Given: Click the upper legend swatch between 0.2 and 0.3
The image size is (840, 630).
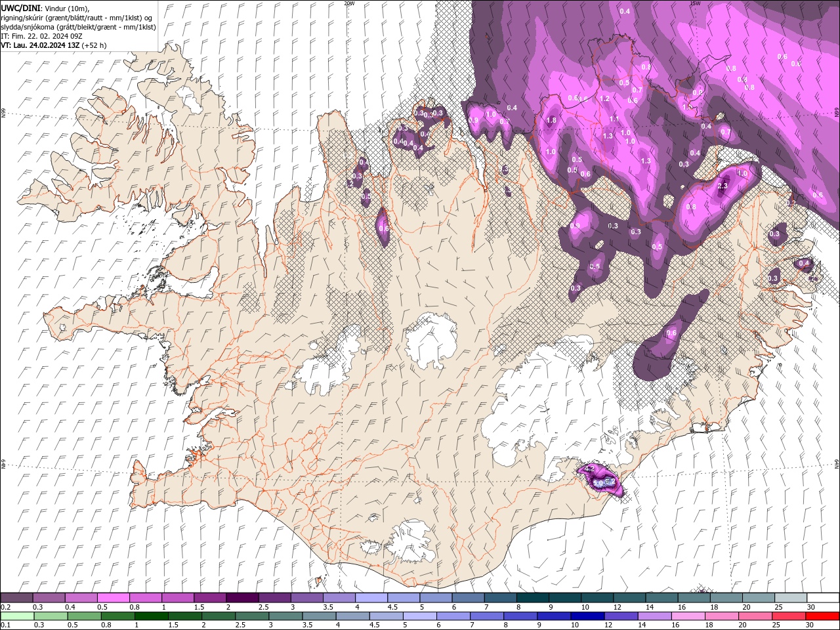Looking at the screenshot, I should pos(16,598).
